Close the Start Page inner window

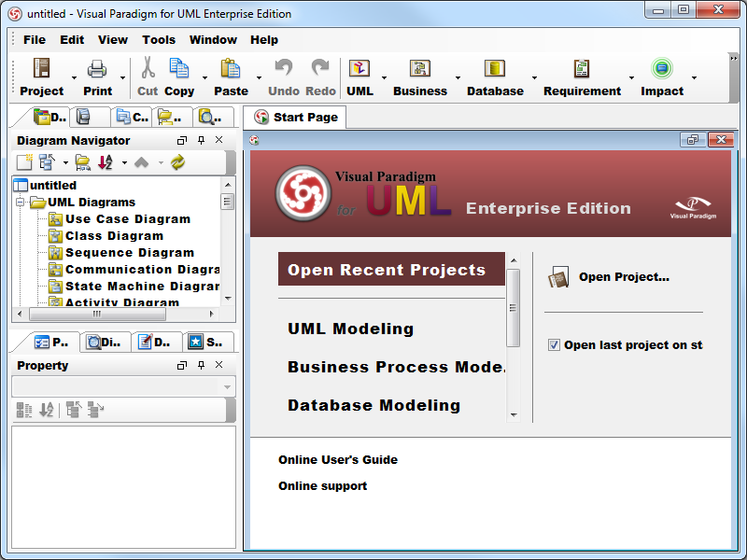[721, 139]
